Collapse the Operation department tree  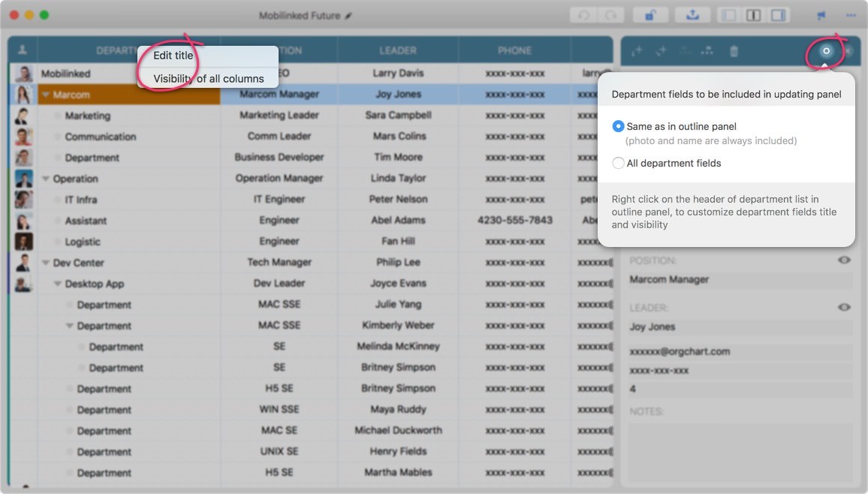click(47, 179)
